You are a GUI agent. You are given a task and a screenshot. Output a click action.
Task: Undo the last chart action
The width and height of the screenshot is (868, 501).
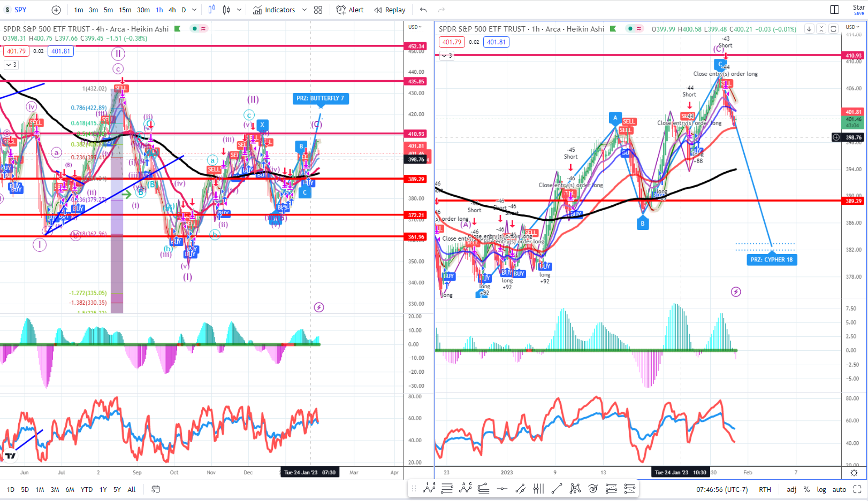coord(423,10)
